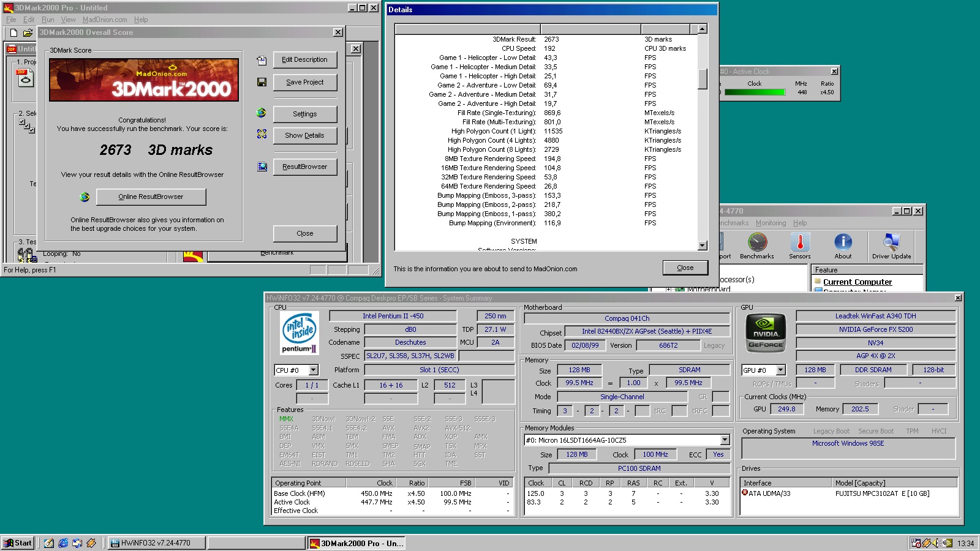980x551 pixels.
Task: Click the Online ResultBrowser button
Action: pos(151,197)
